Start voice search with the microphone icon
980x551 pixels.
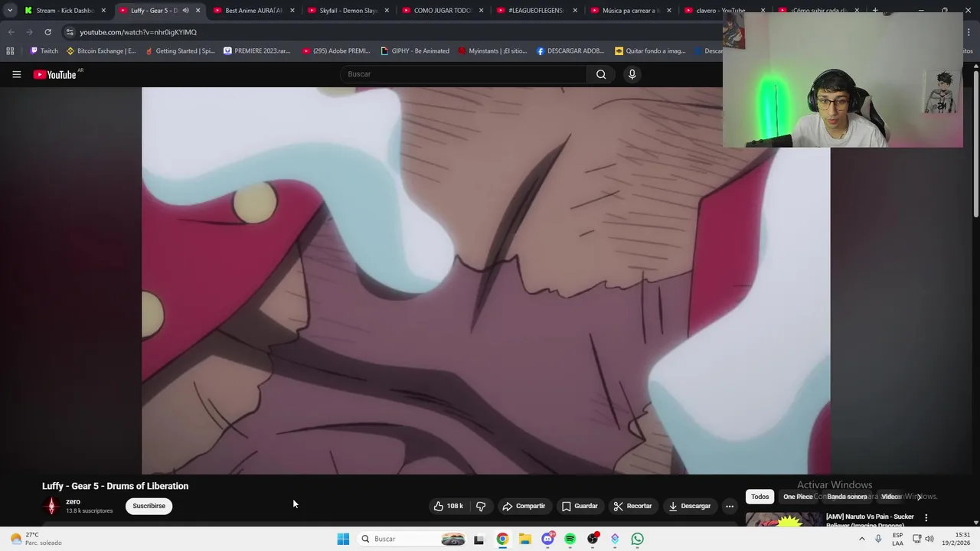tap(632, 74)
